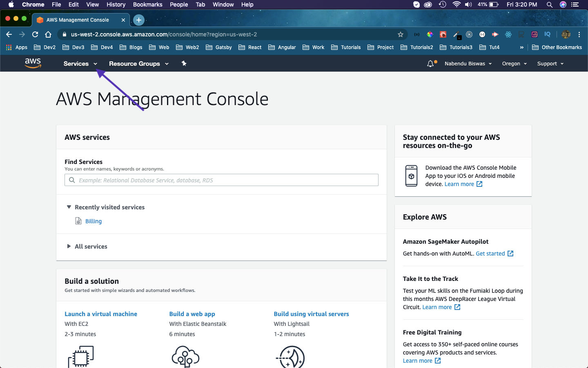This screenshot has height=368, width=588.
Task: Click the IQ extension icon
Action: coord(547,34)
